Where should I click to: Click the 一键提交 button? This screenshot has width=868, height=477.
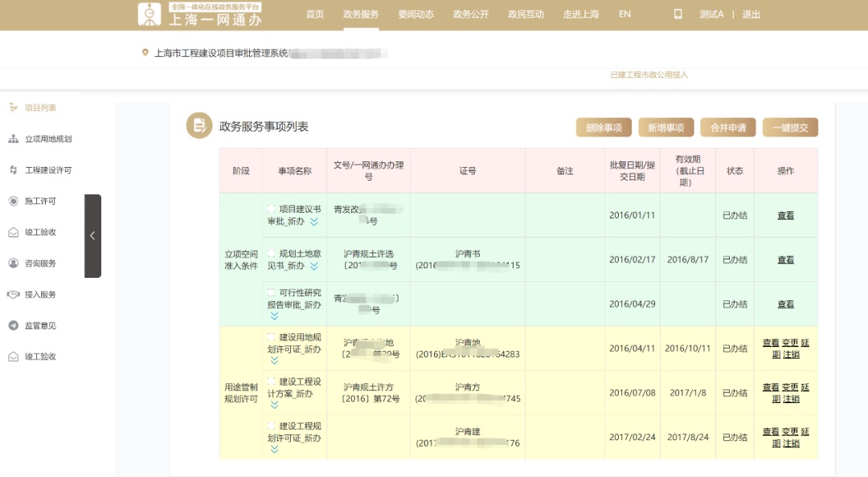click(790, 128)
